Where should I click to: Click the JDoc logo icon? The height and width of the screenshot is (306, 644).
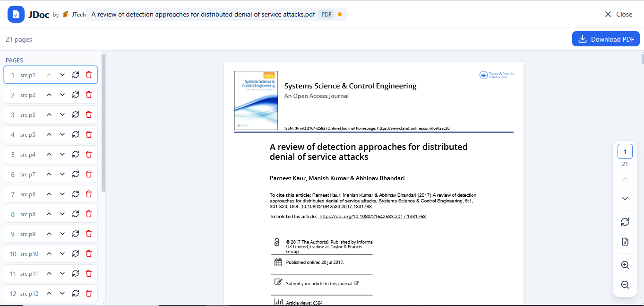click(16, 15)
